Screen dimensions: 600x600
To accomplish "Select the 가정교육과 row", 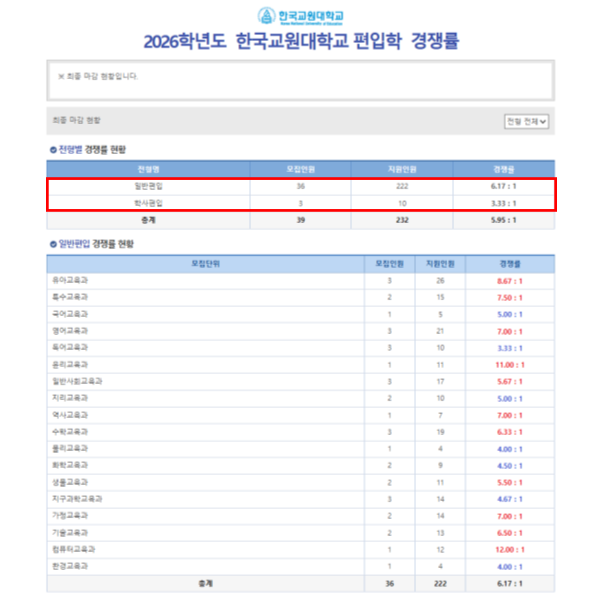I will pyautogui.click(x=301, y=516).
